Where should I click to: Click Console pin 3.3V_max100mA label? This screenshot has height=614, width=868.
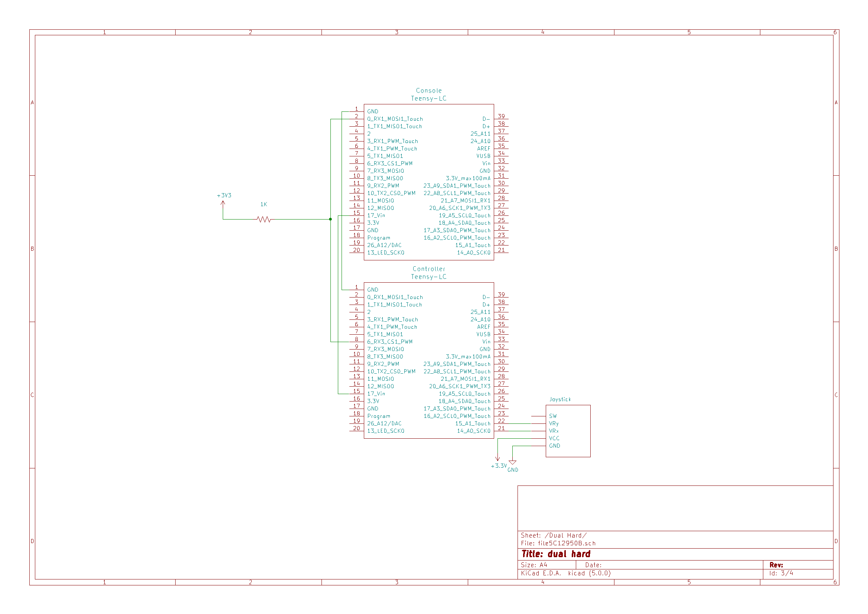(468, 179)
